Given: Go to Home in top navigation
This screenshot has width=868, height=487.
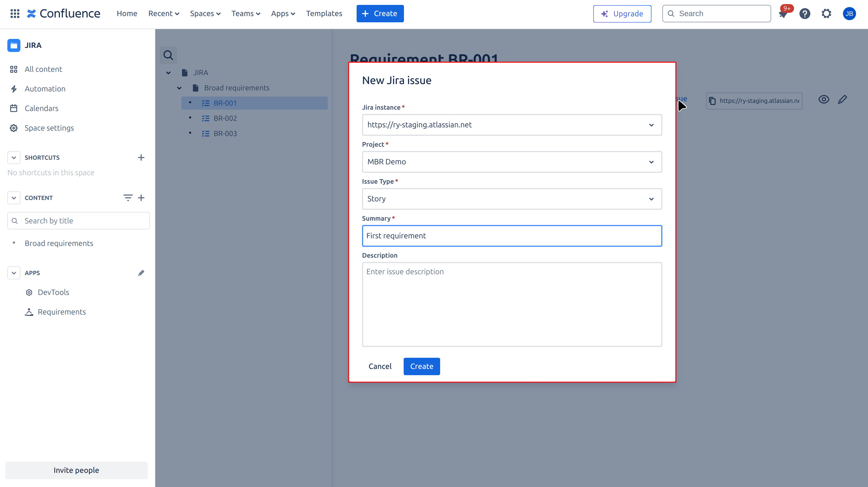Looking at the screenshot, I should [x=127, y=14].
